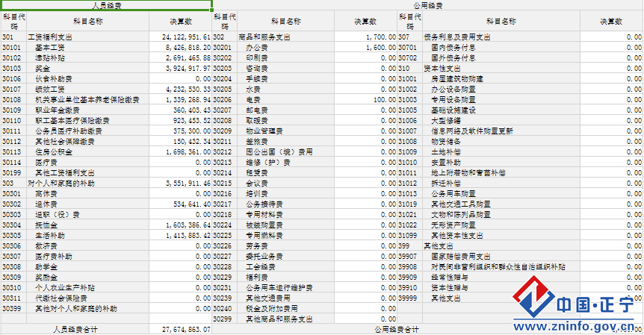The image size is (644, 335).
Task: Select code cell 30240
Action: click(x=225, y=309)
